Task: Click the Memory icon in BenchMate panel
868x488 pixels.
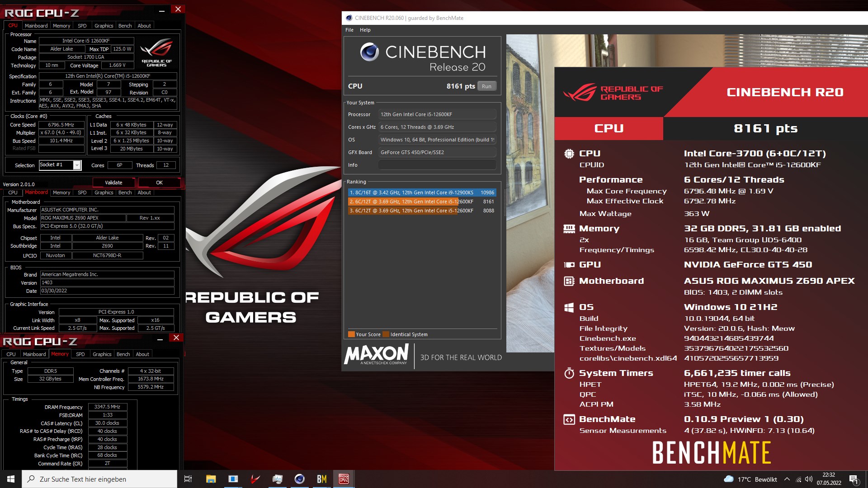Action: click(x=569, y=229)
